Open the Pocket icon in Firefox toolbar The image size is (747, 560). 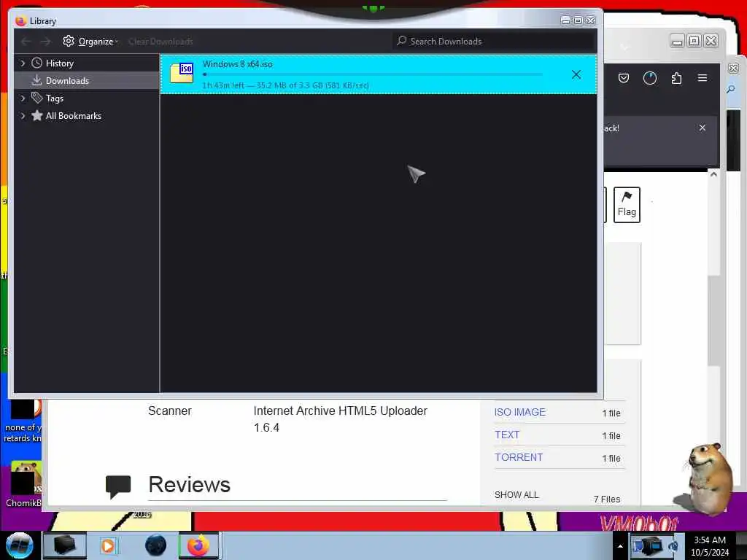coord(624,78)
